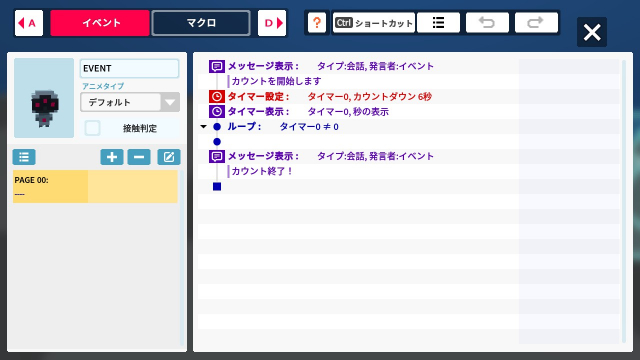Select タイマー0 ≠ 0 condition text
Viewport: 640px width, 360px height.
pyautogui.click(x=309, y=127)
